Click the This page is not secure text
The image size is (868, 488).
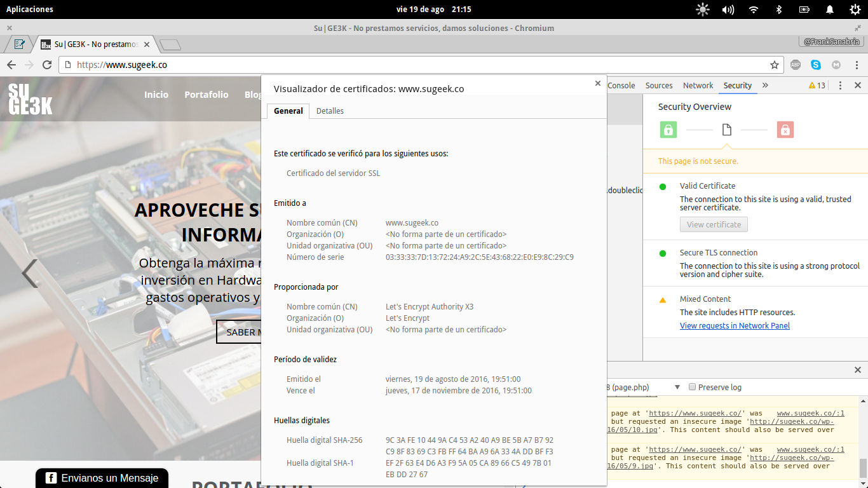point(698,161)
